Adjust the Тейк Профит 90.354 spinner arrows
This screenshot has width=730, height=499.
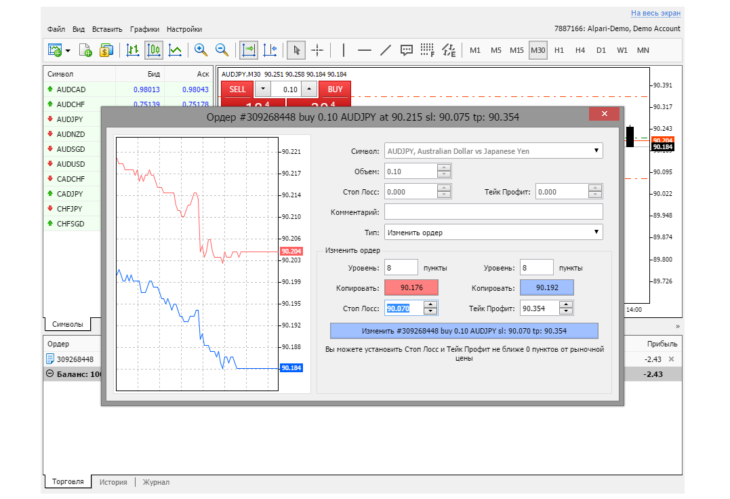(566, 308)
